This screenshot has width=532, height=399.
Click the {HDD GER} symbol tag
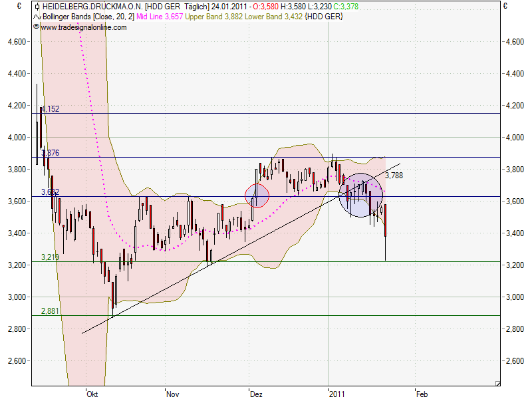(324, 17)
